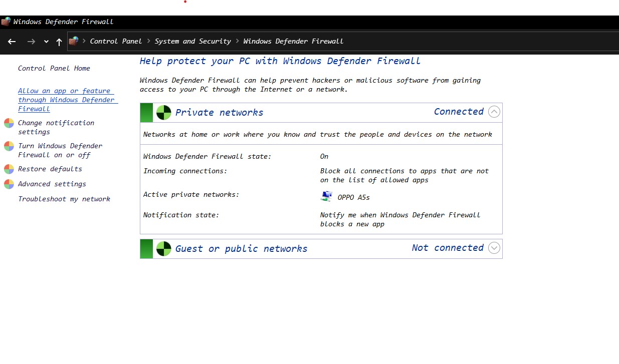Click the Private networks heading

(219, 113)
